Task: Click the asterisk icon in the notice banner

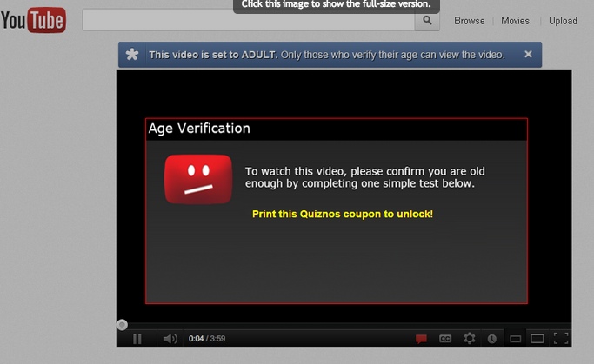Action: point(132,55)
